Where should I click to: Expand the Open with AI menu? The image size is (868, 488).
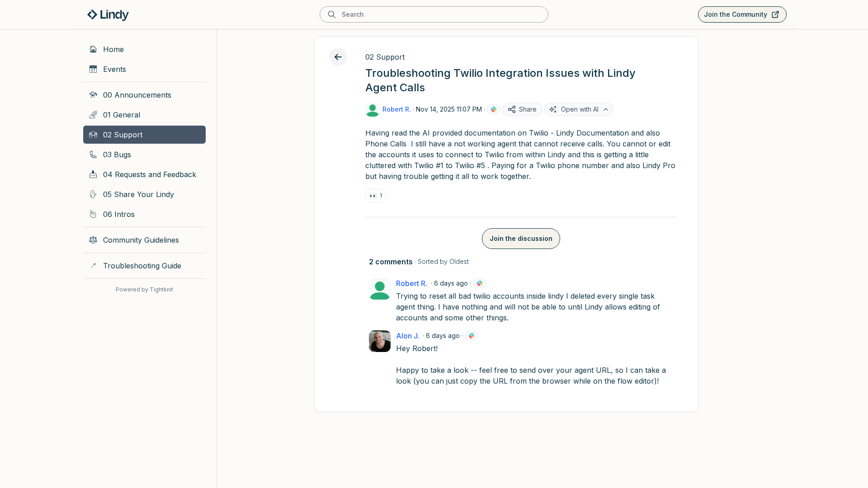(x=579, y=109)
